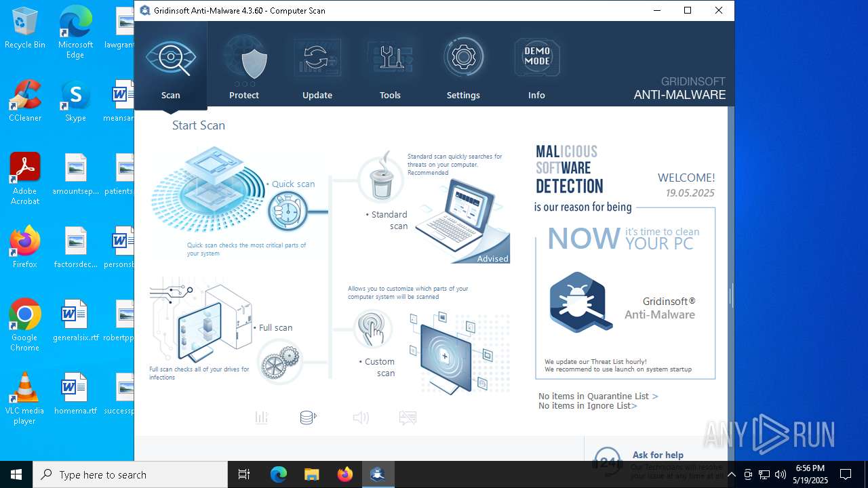Screen dimensions: 868x488
Task: Open Firefox from the taskbar
Action: pyautogui.click(x=345, y=474)
